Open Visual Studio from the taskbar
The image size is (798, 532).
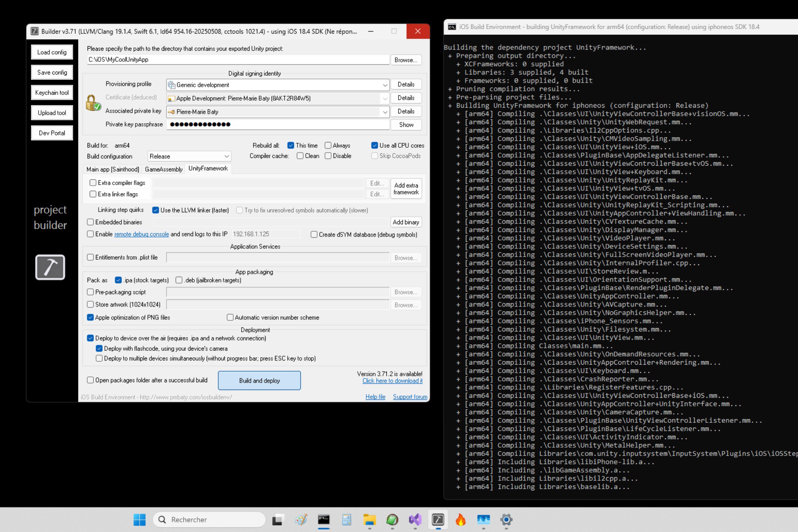tap(415, 520)
